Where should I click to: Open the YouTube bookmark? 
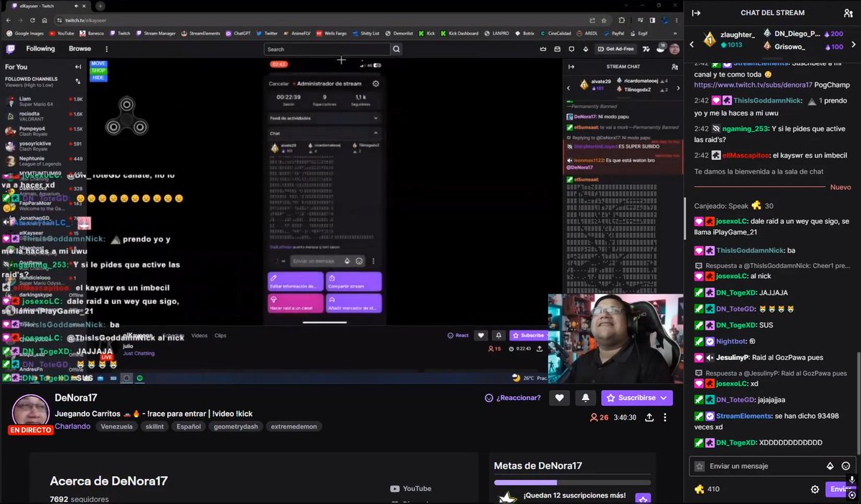62,33
